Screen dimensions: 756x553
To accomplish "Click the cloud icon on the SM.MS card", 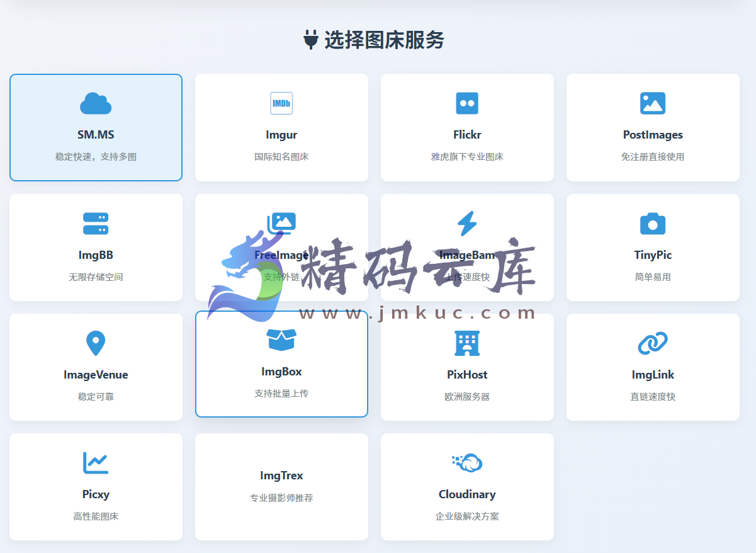I will point(96,103).
